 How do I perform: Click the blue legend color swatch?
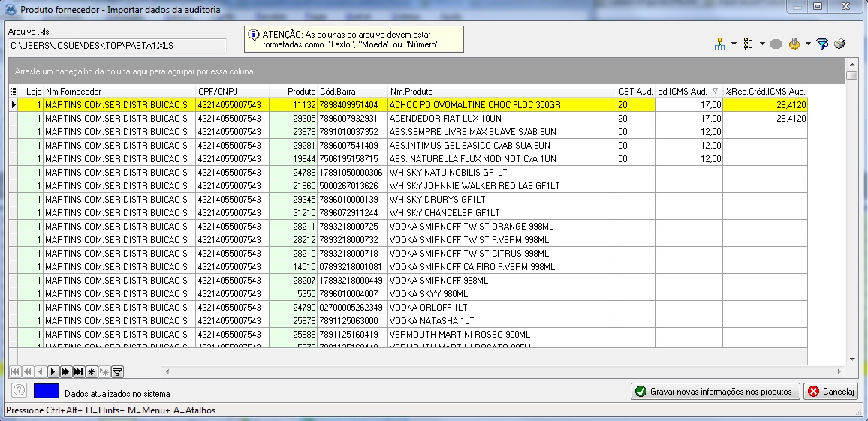tap(47, 391)
